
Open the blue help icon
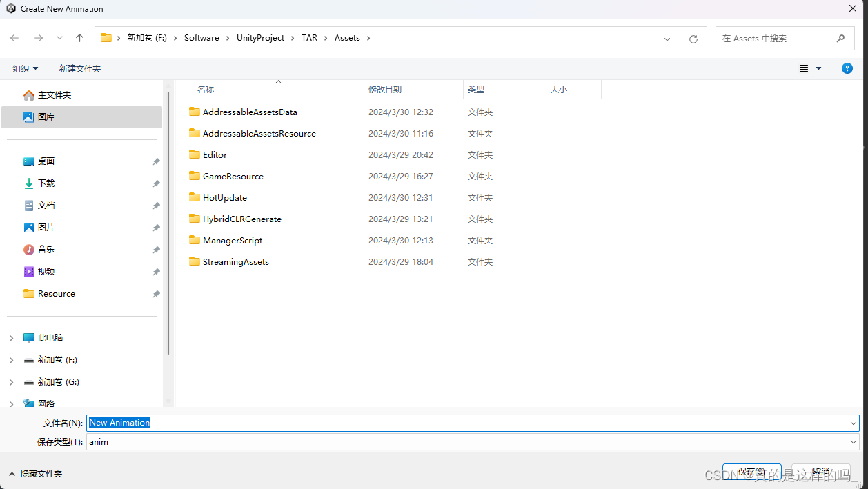click(x=847, y=68)
